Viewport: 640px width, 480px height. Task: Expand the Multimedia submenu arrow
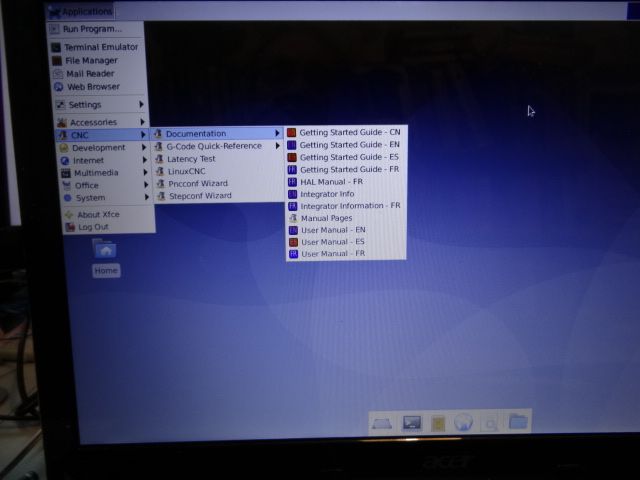[145, 172]
